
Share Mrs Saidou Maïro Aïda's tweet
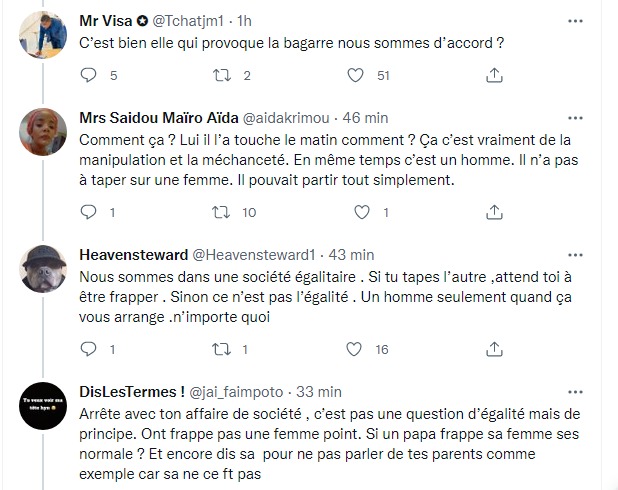tap(494, 212)
